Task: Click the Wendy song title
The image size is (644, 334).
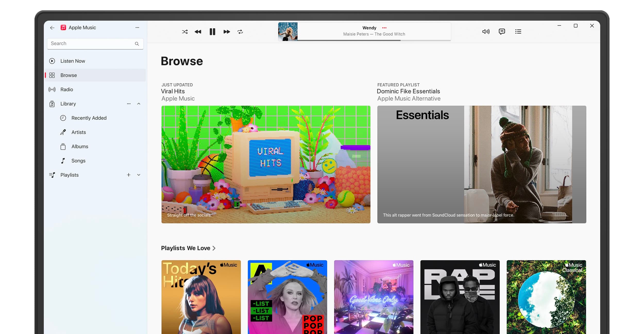Action: (369, 28)
